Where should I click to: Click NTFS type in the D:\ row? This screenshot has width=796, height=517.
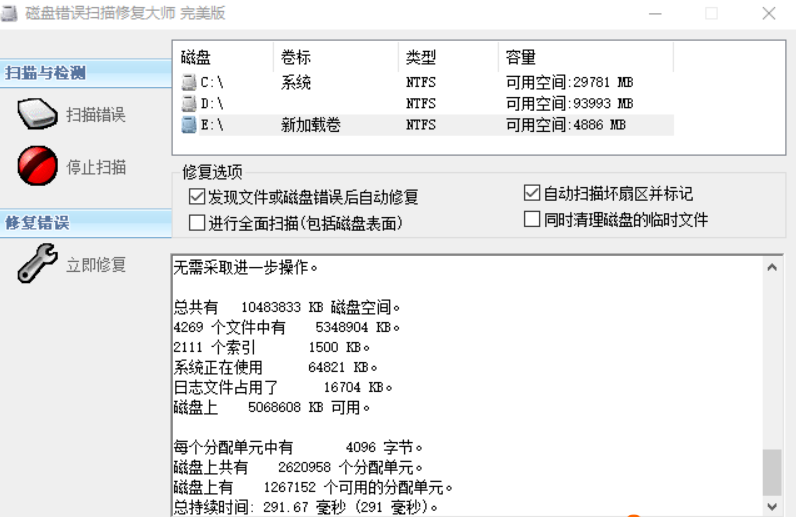point(420,104)
